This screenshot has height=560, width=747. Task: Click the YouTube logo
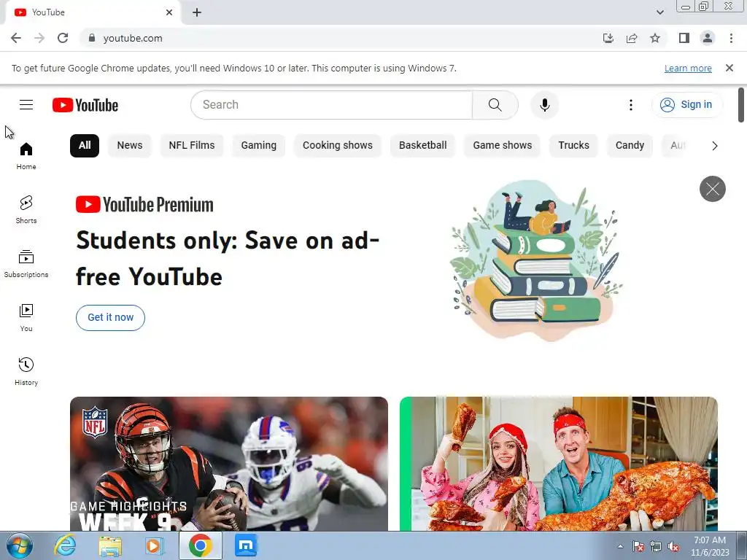point(85,105)
